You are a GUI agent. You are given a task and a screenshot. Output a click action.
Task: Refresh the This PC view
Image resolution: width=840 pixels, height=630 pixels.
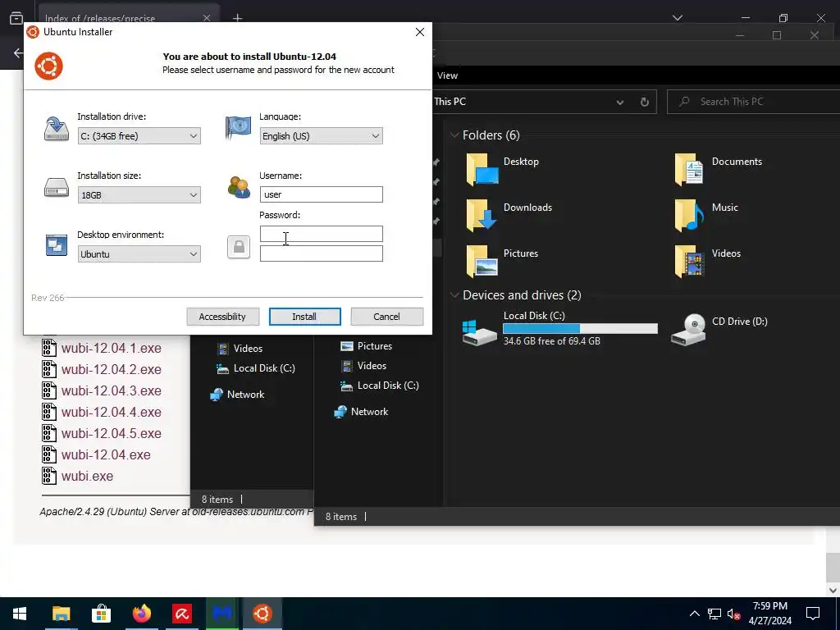point(645,102)
